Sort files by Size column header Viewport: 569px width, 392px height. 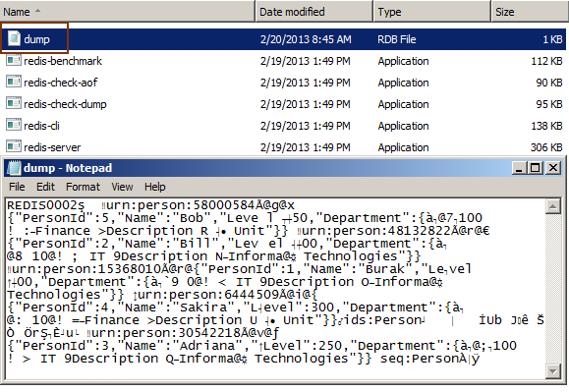point(530,12)
